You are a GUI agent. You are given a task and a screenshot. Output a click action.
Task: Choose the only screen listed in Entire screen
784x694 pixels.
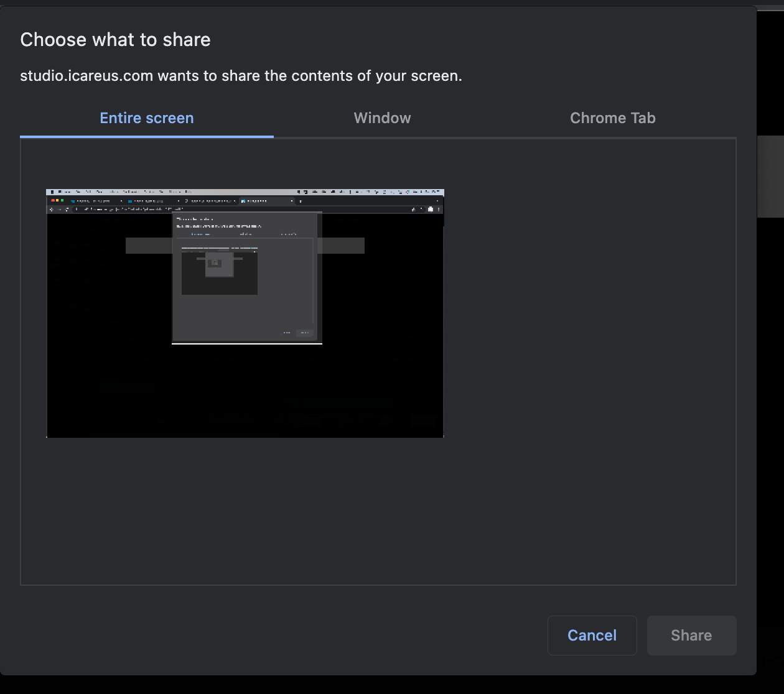pos(245,313)
